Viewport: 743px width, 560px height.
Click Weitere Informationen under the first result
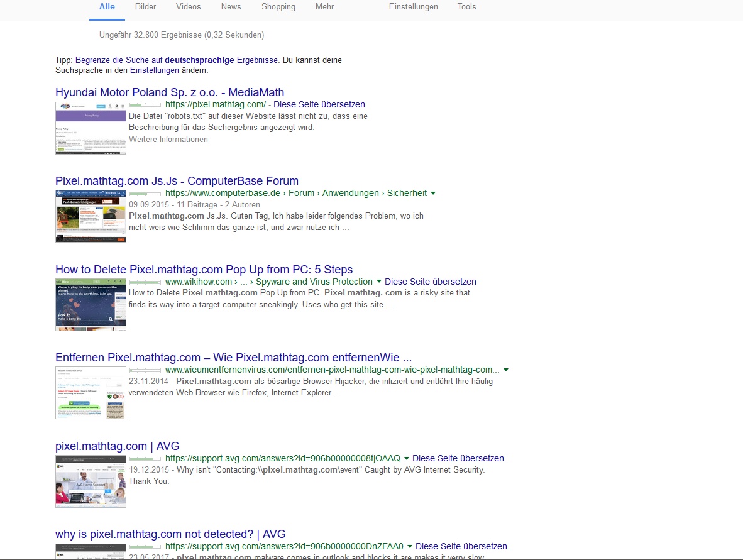(168, 140)
